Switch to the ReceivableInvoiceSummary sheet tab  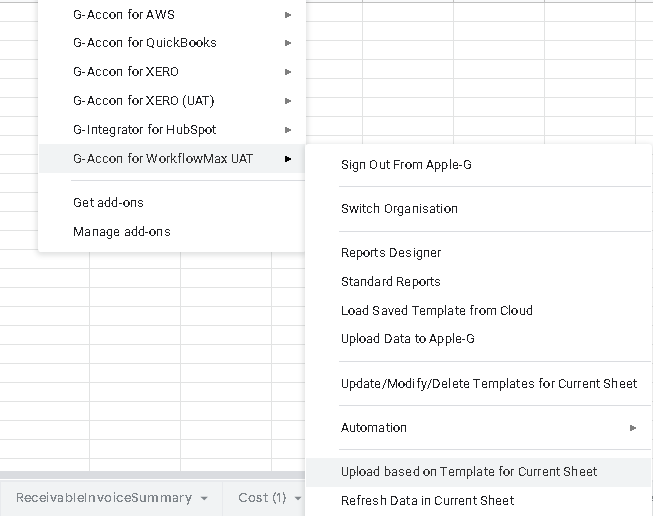(104, 498)
